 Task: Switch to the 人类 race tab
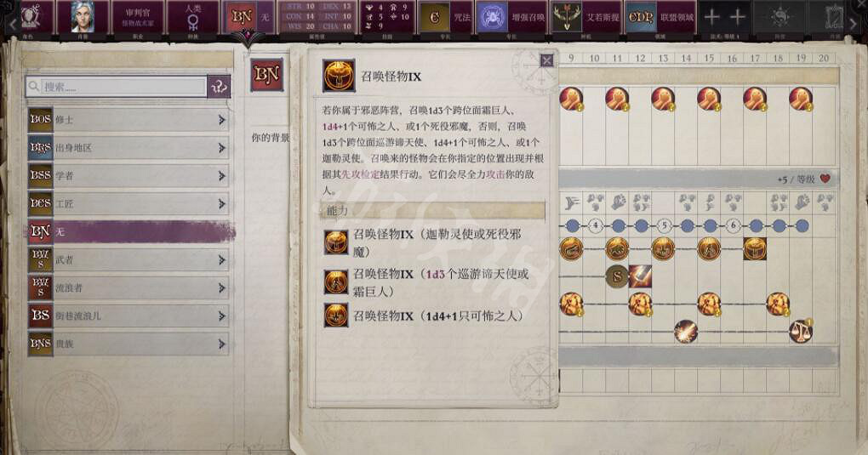point(192,18)
